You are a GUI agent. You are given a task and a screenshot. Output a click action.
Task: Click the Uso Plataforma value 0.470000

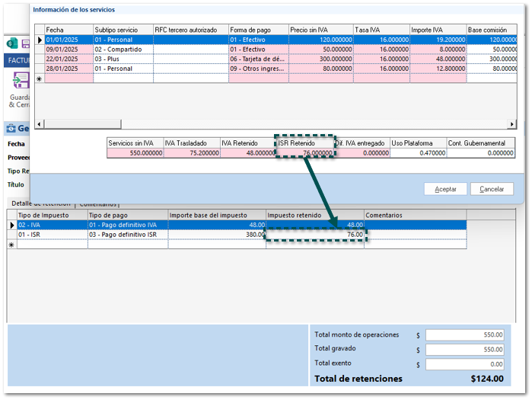[x=417, y=152]
